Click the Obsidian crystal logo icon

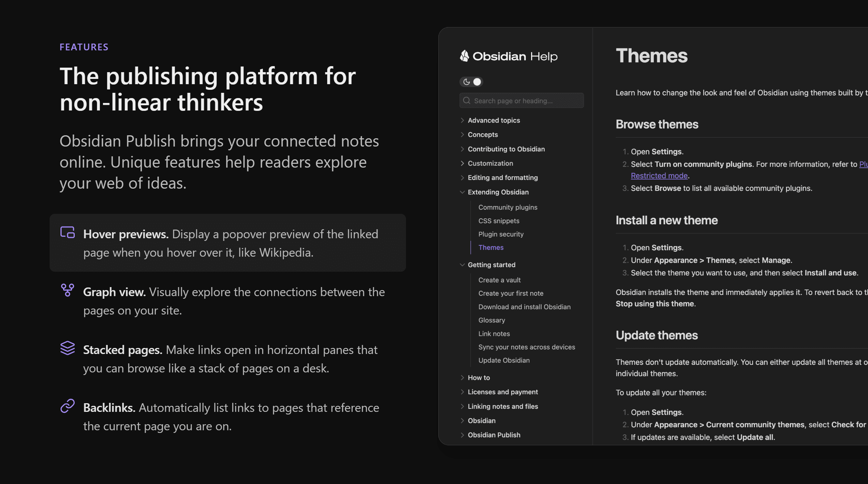click(465, 56)
